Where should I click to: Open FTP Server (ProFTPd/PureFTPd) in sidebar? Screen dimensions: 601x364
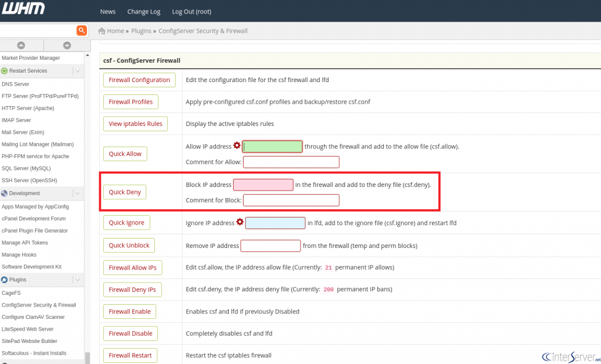coord(40,96)
